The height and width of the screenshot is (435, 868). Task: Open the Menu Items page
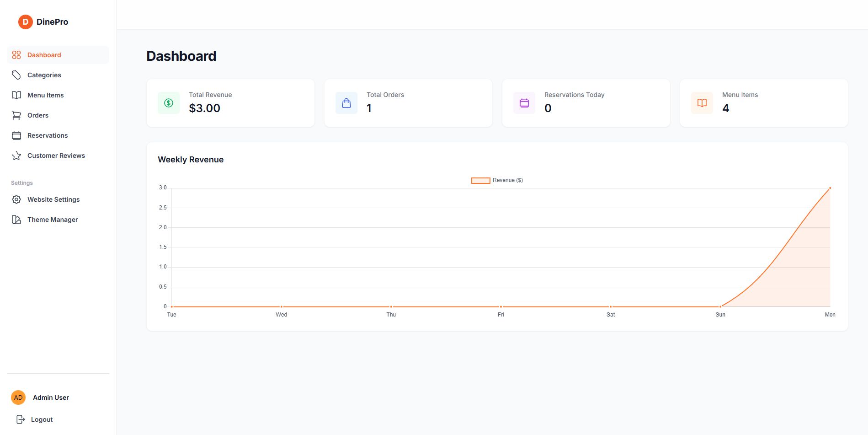click(x=45, y=95)
